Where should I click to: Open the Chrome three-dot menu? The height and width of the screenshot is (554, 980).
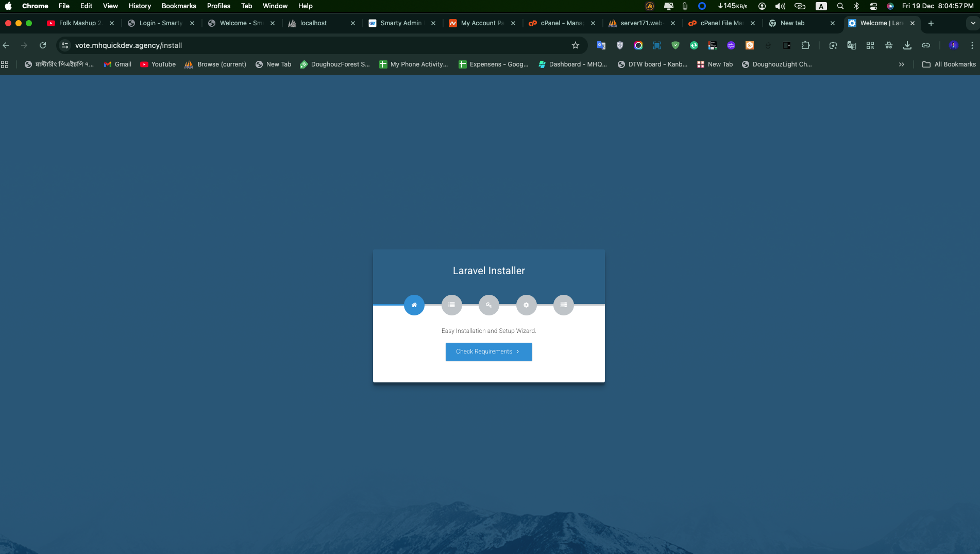point(972,45)
